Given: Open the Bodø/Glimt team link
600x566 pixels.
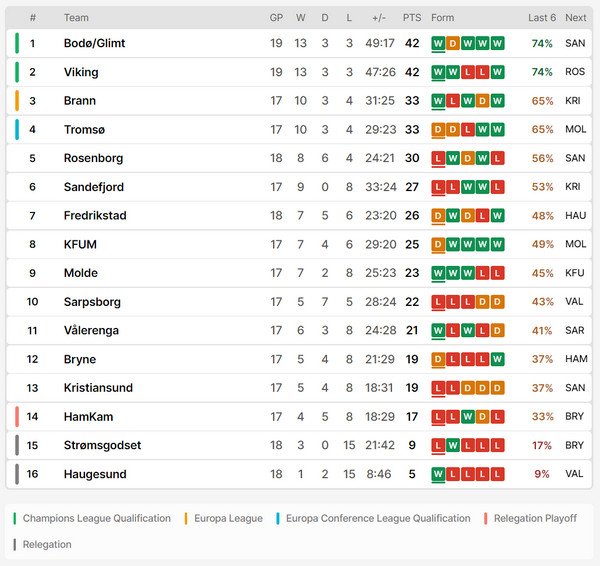Looking at the screenshot, I should click(95, 43).
